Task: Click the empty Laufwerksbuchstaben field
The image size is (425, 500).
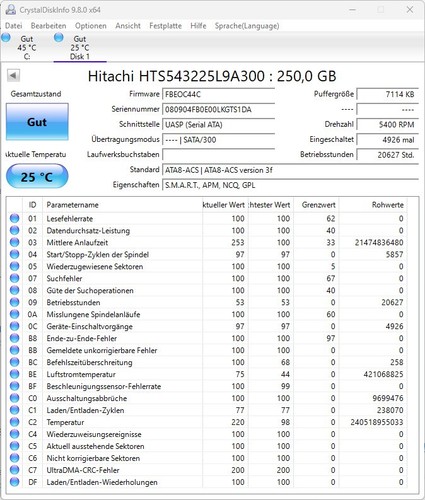Action: (218, 155)
